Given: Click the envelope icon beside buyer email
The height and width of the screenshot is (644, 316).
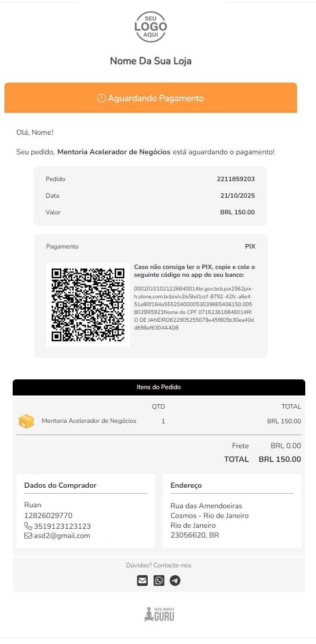Looking at the screenshot, I should point(28,536).
